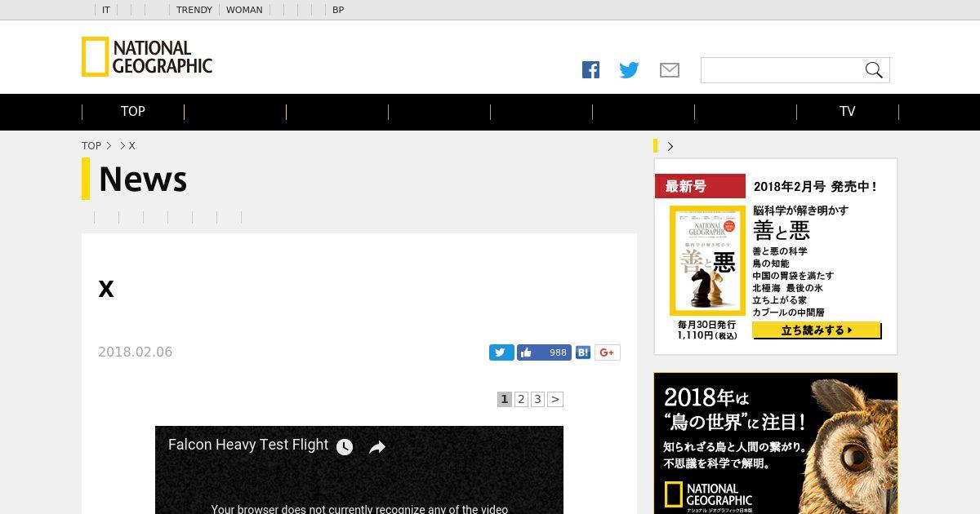
Task: Click the video share arrow icon
Action: [376, 447]
